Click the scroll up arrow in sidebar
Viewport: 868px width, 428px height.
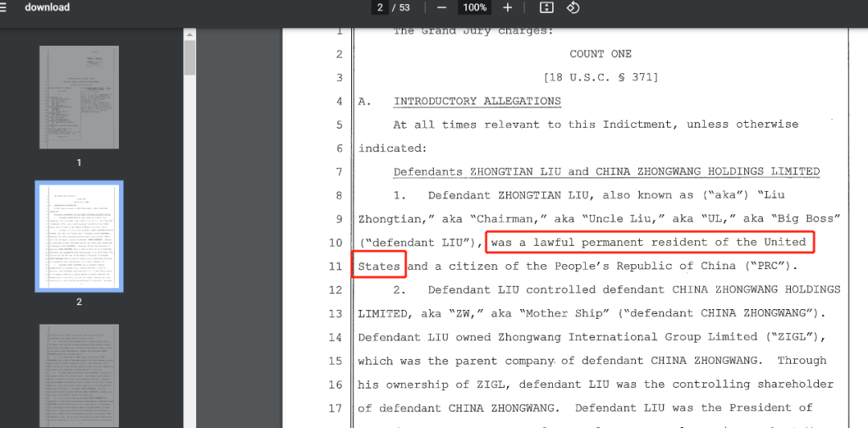click(x=190, y=35)
